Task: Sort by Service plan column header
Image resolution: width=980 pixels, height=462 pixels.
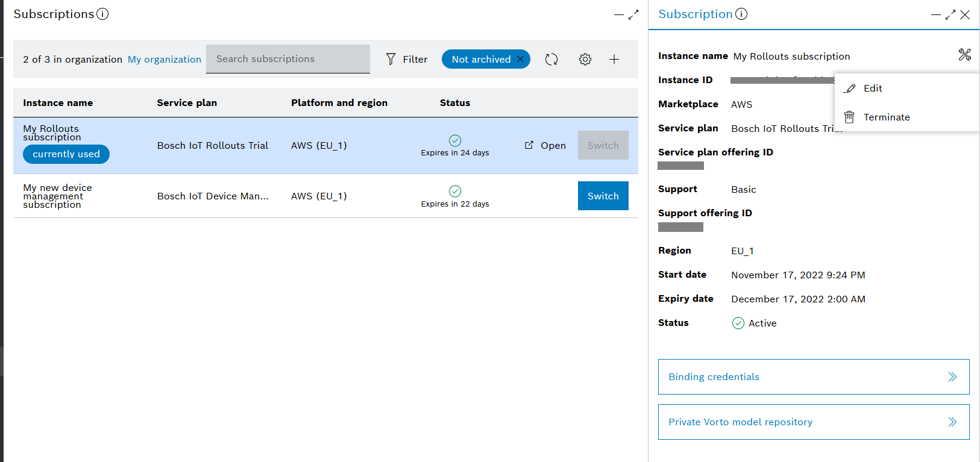Action: pyautogui.click(x=187, y=102)
